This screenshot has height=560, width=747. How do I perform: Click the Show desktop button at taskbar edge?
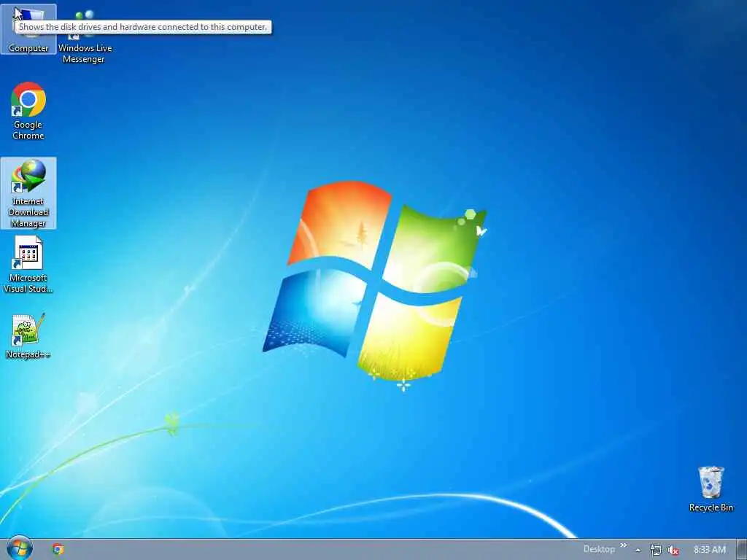point(742,550)
